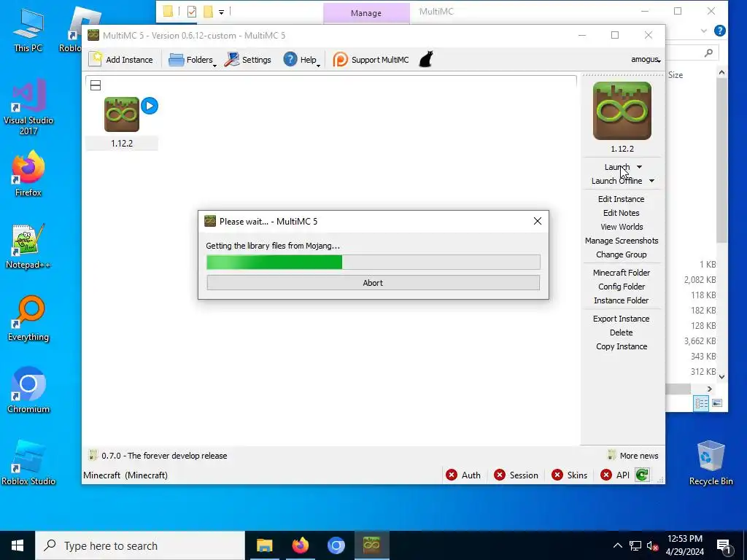The height and width of the screenshot is (560, 747).
Task: Click the network tray icon
Action: pos(635,545)
